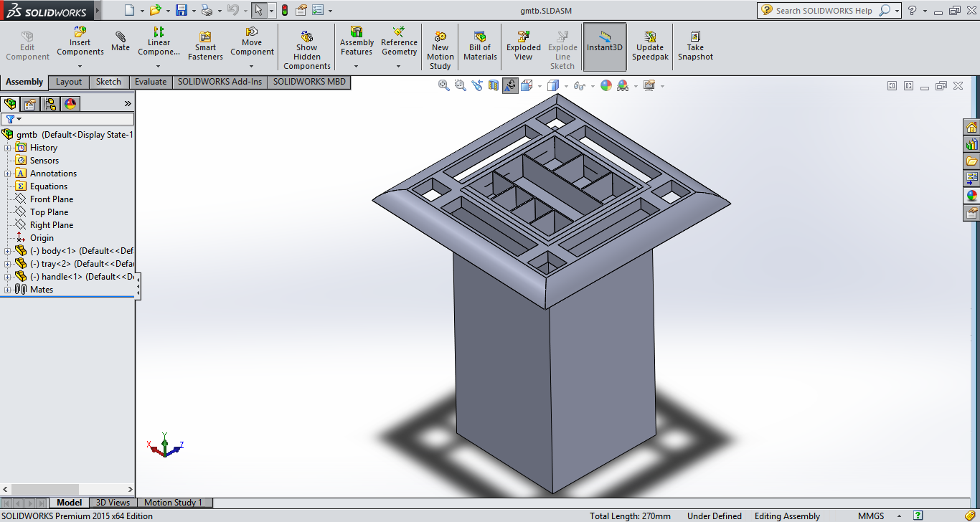Image resolution: width=980 pixels, height=522 pixels.
Task: Expand FeatureManager tabs chevron
Action: [x=128, y=104]
